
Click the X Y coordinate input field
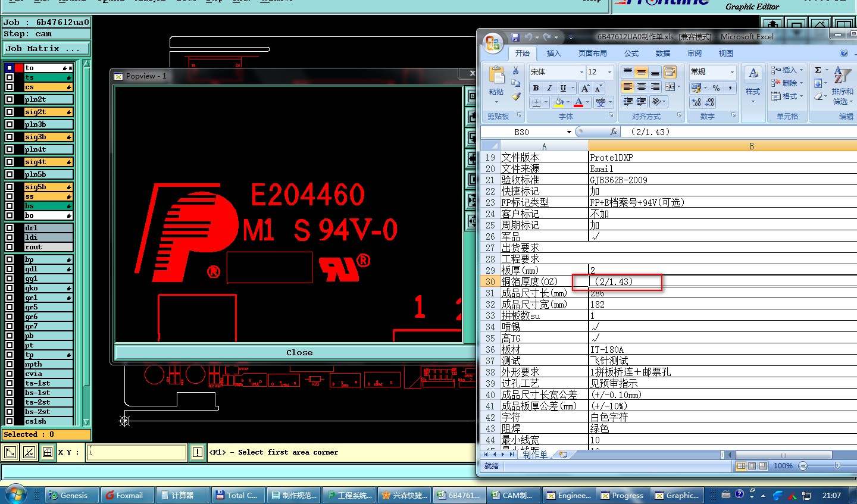(x=136, y=453)
